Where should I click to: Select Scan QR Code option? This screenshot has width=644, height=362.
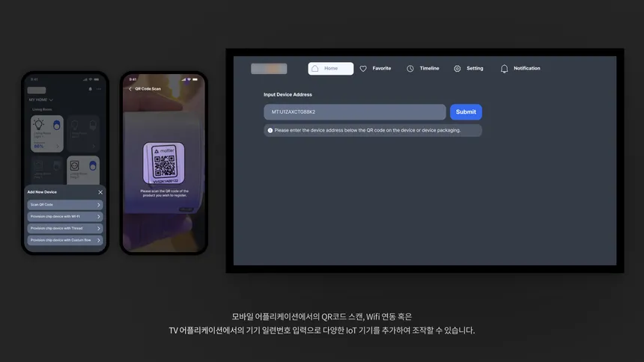(65, 204)
